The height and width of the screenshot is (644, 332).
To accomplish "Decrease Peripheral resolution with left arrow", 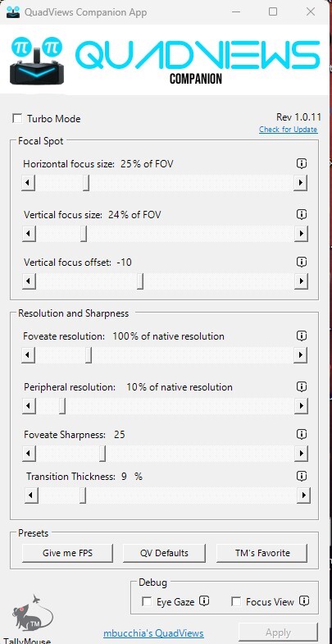I will [x=29, y=406].
